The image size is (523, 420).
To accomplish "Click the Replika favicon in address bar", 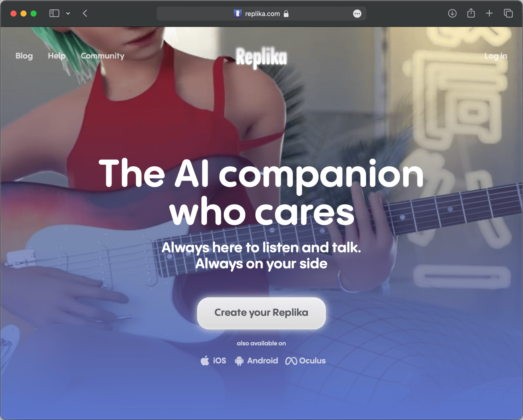I will click(238, 14).
